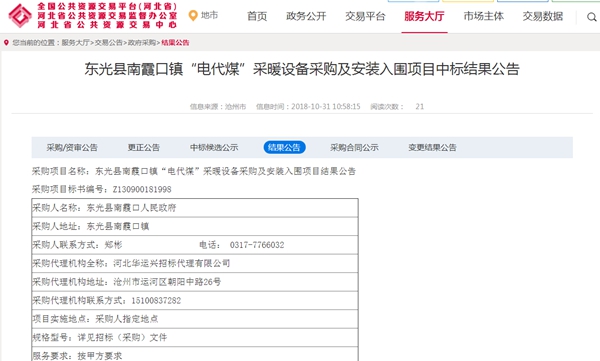The image size is (600, 361).
Task: Switch to 更正公告 tab
Action: (143, 147)
